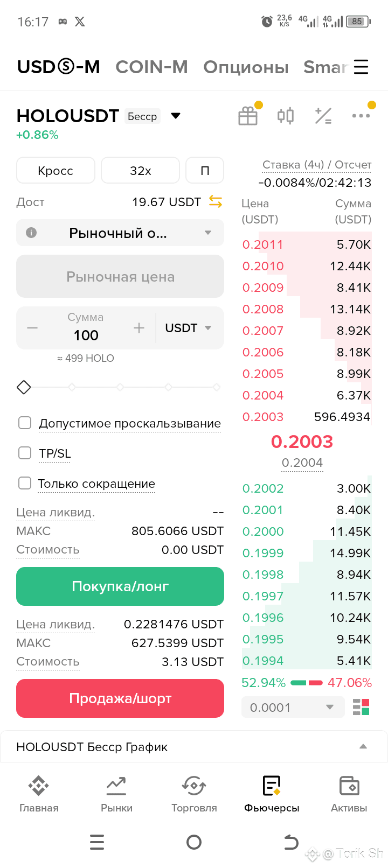Switch to the Опционы tab

coord(246,67)
